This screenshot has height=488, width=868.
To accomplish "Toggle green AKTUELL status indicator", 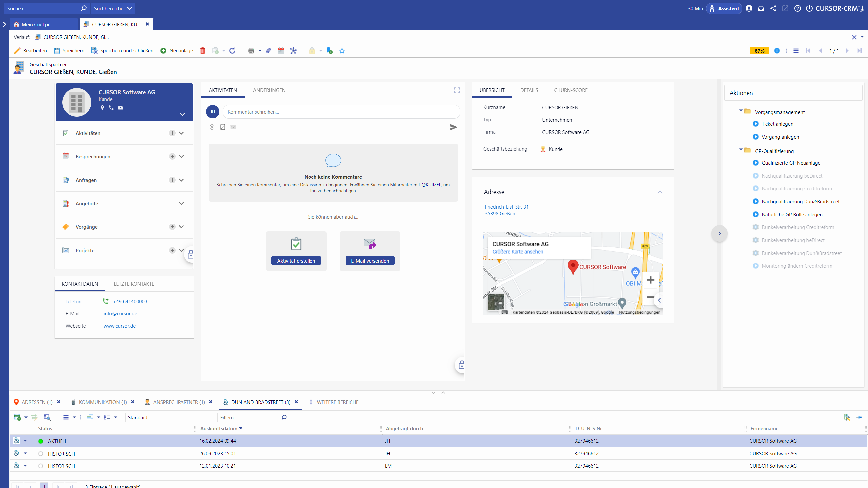I will [41, 441].
